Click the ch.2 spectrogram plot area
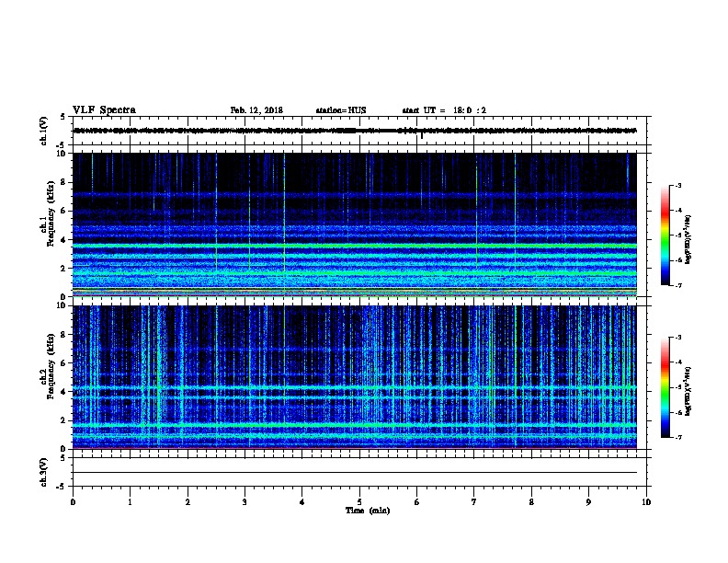The height and width of the screenshot is (563, 728). coord(355,377)
